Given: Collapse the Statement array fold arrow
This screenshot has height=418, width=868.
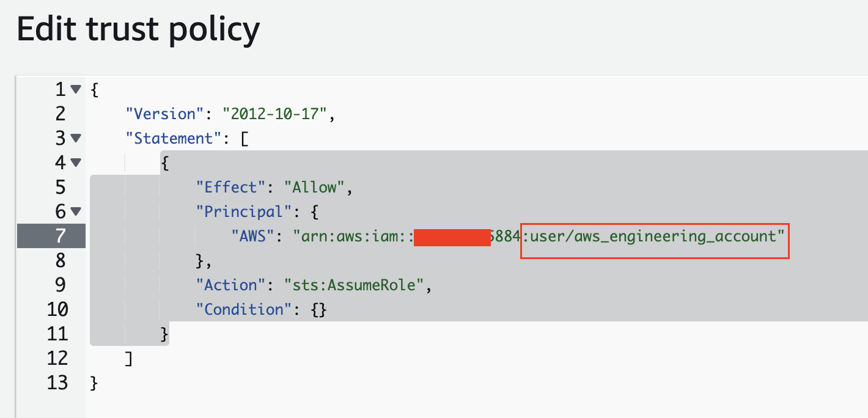Looking at the screenshot, I should point(76,138).
